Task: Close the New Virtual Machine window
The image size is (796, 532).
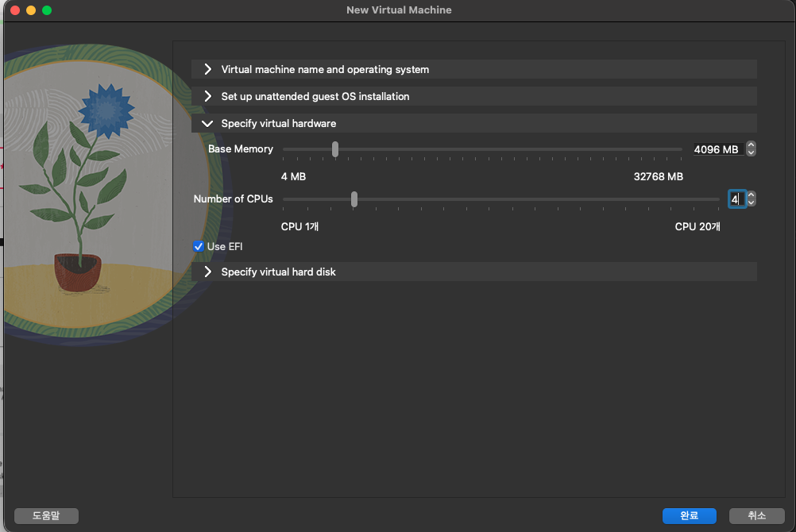Action: [x=15, y=10]
